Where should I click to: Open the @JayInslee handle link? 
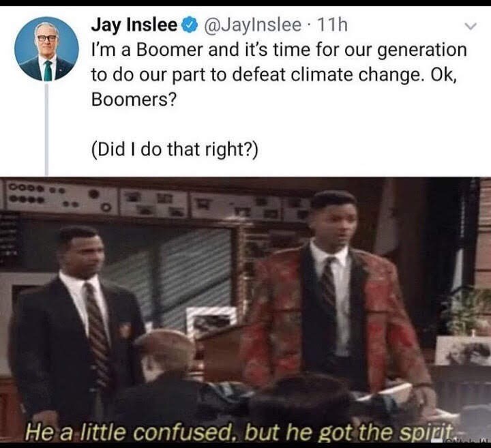(253, 25)
